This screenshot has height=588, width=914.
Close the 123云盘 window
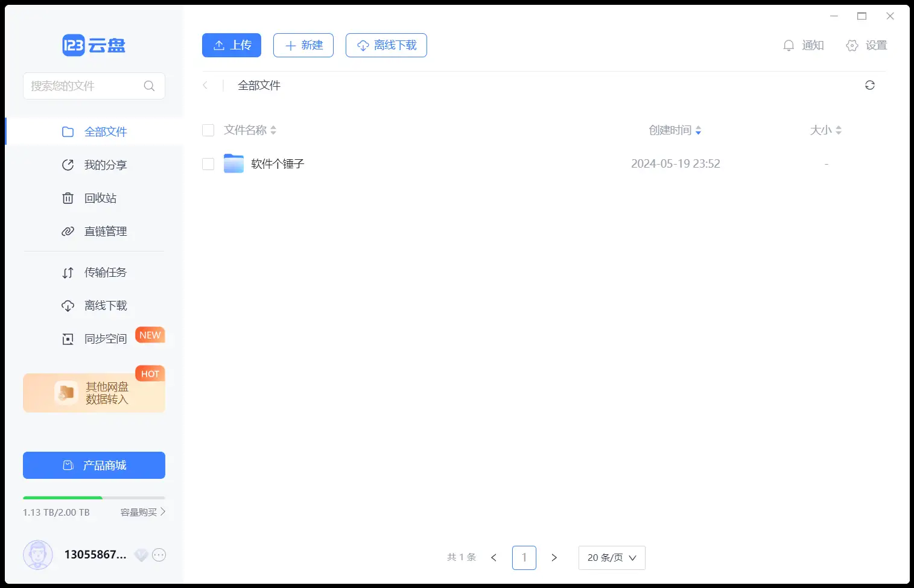890,16
